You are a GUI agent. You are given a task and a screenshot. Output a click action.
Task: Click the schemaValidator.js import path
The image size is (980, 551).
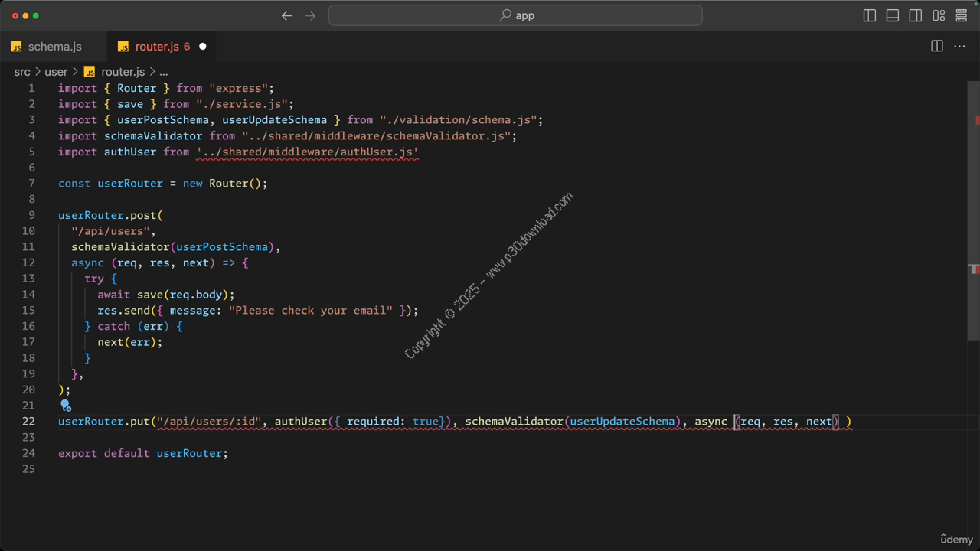click(376, 135)
